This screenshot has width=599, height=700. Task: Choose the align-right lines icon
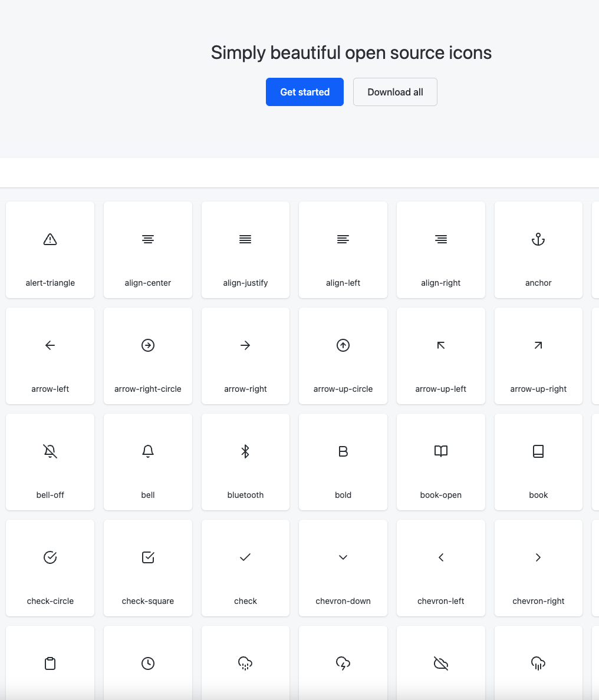click(441, 239)
